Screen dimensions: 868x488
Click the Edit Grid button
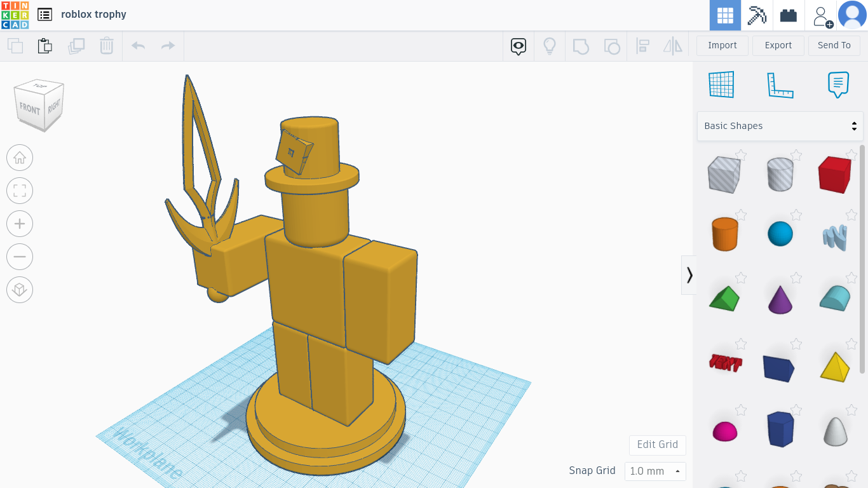pos(658,445)
